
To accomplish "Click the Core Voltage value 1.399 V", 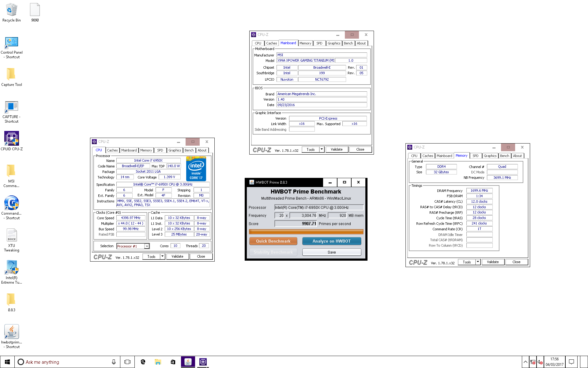I will (169, 177).
